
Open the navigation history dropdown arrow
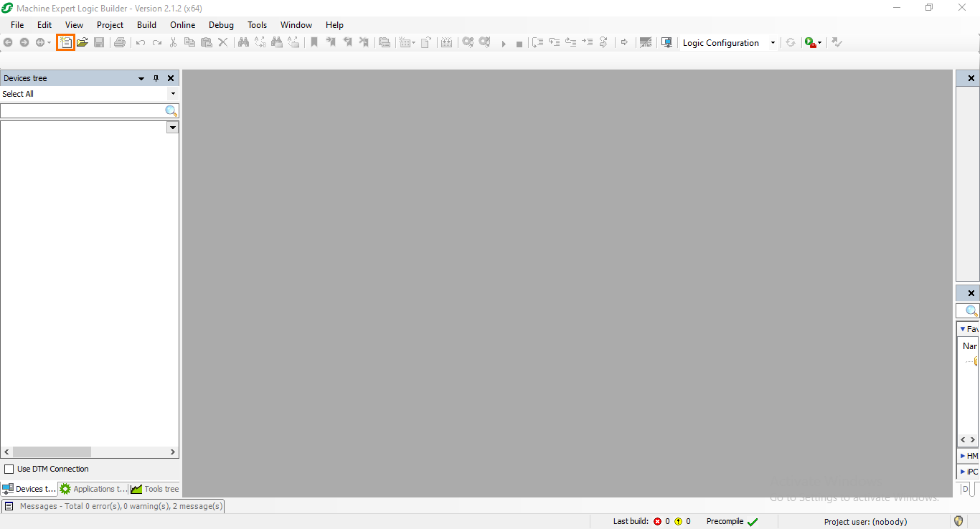pyautogui.click(x=49, y=43)
